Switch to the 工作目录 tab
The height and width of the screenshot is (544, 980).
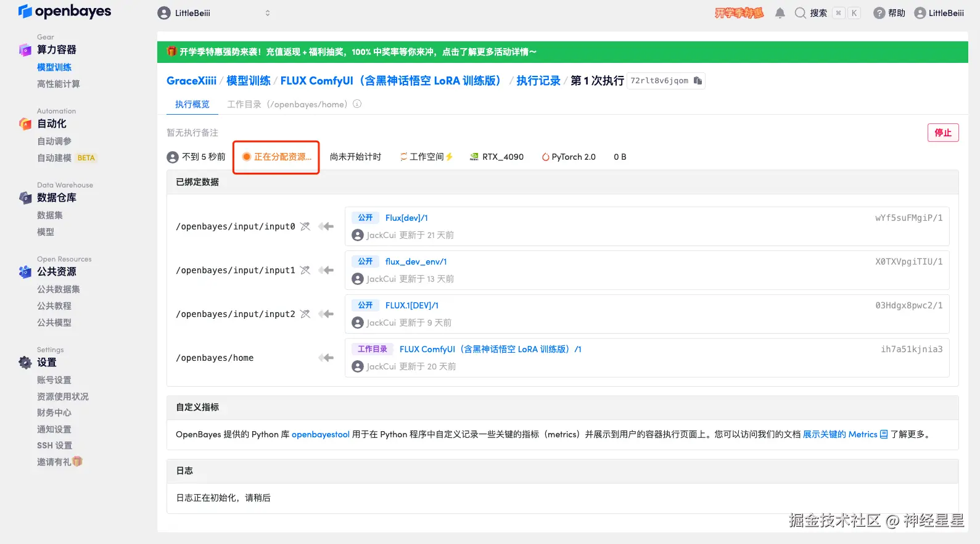(287, 104)
